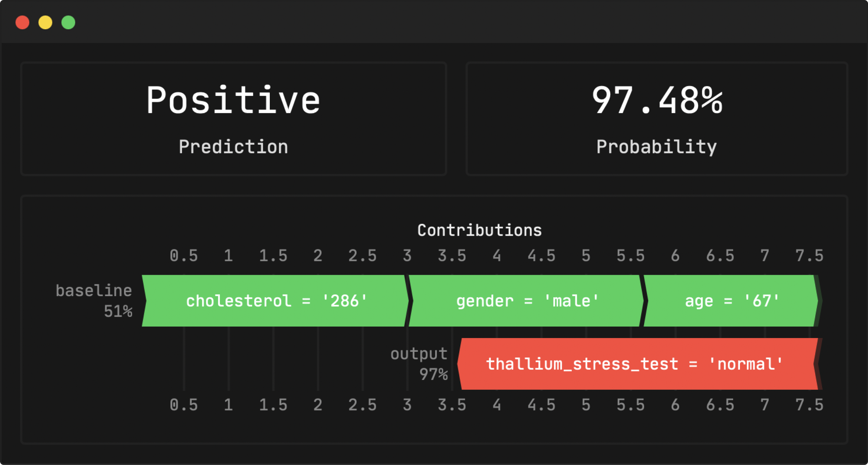
Task: Click the bottom axis tick labeled 6.5
Action: [x=720, y=405]
